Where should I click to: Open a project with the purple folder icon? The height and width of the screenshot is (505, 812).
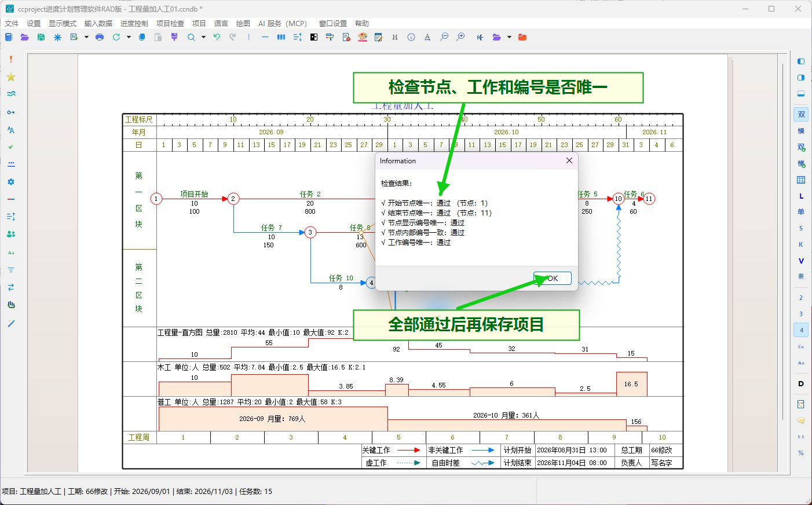click(24, 37)
